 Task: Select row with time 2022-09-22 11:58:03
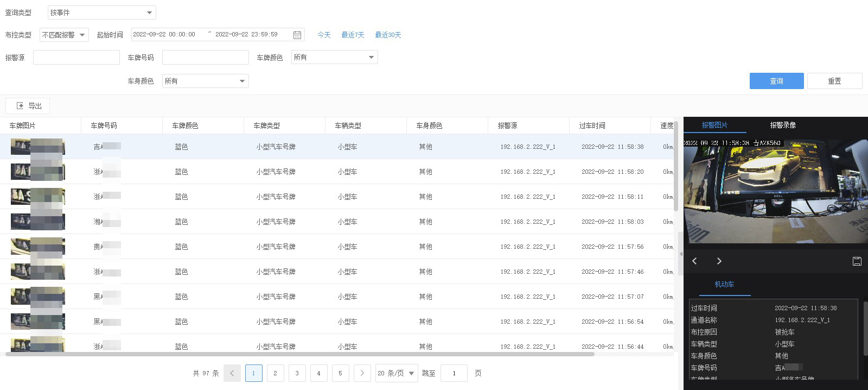point(337,222)
